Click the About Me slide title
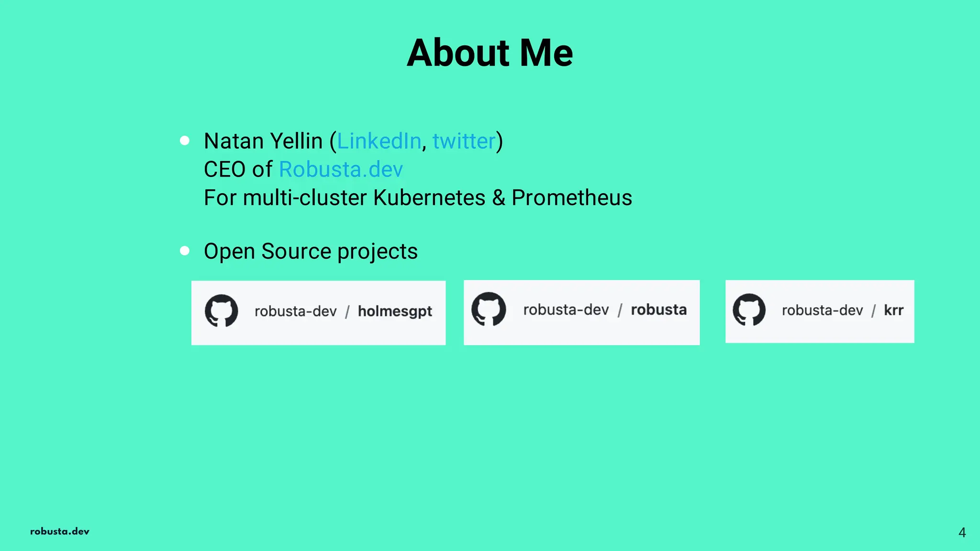This screenshot has width=980, height=551. [x=490, y=53]
